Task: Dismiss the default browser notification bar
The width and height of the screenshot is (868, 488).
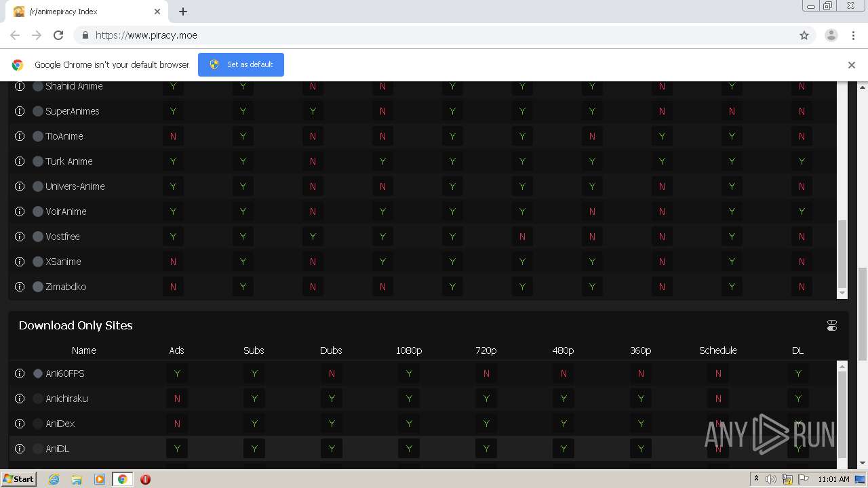Action: [x=852, y=65]
